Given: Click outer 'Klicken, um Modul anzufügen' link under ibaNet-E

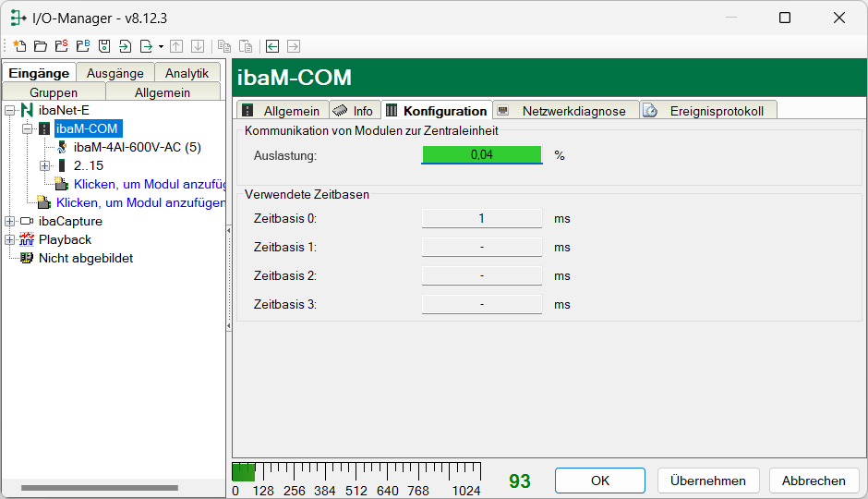Looking at the screenshot, I should (x=140, y=202).
